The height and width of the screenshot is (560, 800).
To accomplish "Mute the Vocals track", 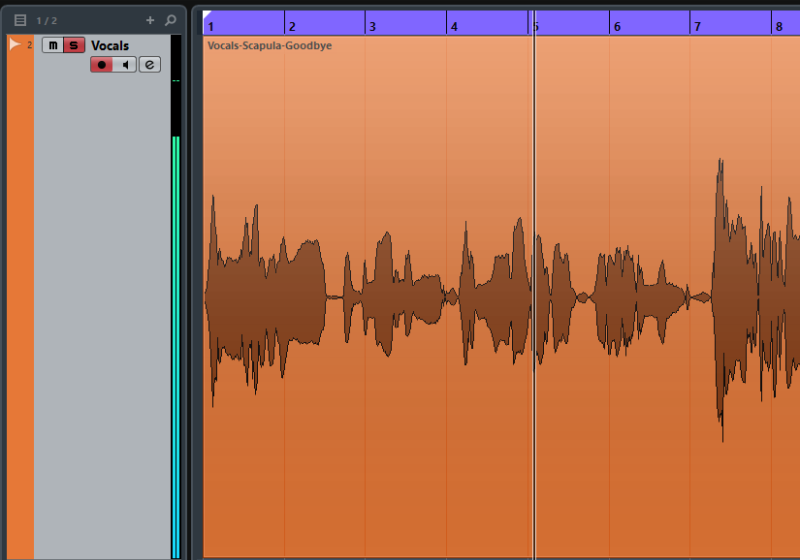I will (53, 45).
